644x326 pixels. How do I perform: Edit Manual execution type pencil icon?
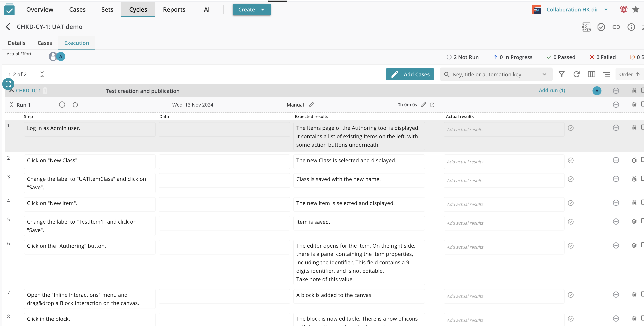tap(311, 105)
